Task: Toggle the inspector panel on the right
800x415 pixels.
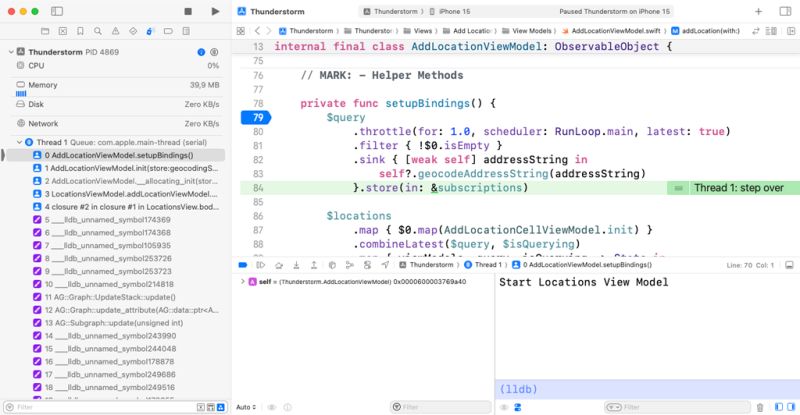Action: [x=785, y=11]
